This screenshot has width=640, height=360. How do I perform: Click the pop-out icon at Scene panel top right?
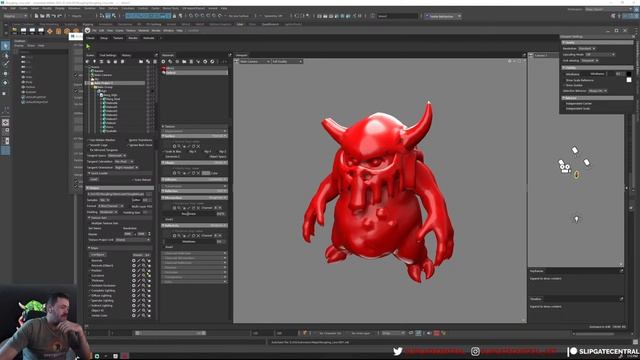156,55
